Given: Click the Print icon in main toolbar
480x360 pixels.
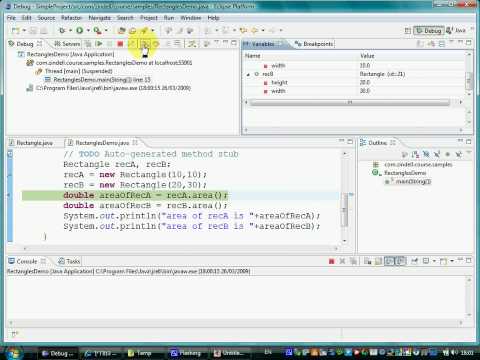Looking at the screenshot, I should click(44, 31).
